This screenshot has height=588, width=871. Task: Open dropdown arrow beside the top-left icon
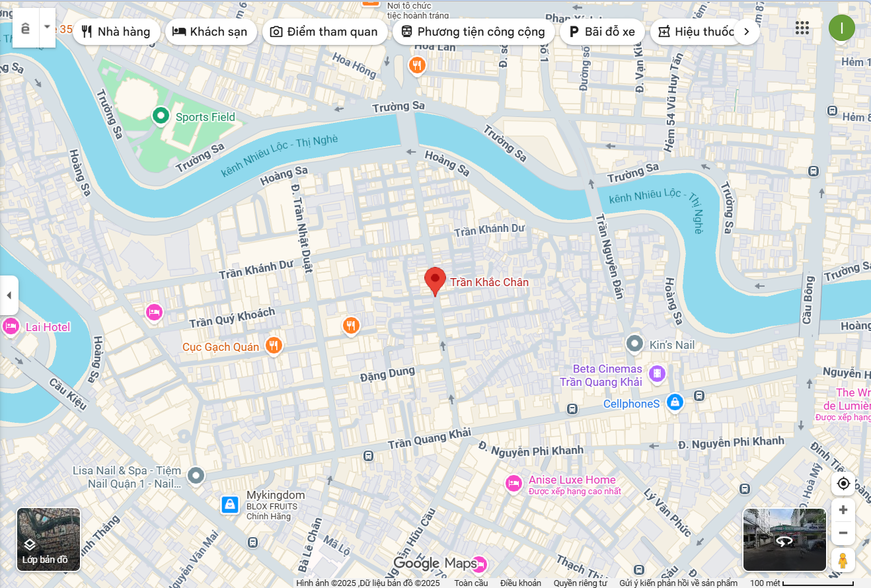pos(47,27)
